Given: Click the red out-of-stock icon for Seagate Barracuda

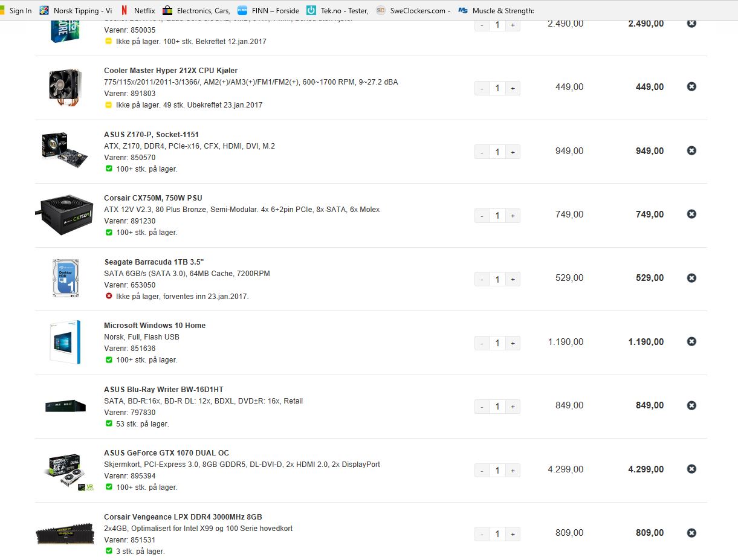Looking at the screenshot, I should pos(109,297).
